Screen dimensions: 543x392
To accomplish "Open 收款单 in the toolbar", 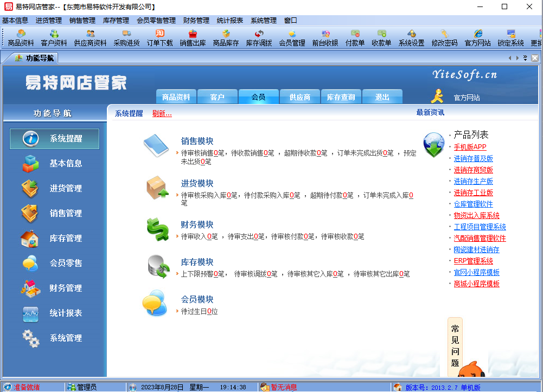I will (381, 38).
